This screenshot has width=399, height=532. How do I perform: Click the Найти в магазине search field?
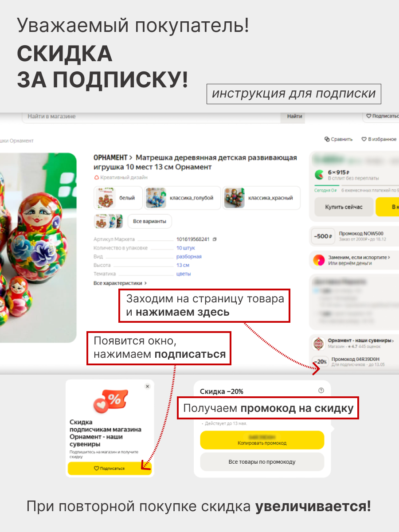pos(151,116)
